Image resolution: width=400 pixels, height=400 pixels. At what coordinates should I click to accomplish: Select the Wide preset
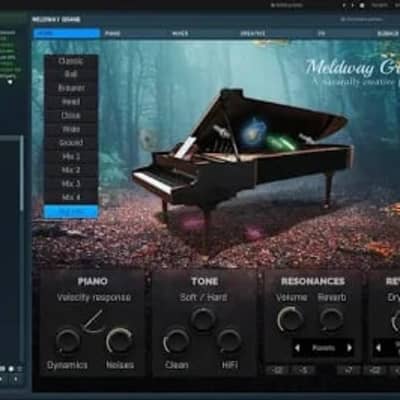coord(71,129)
